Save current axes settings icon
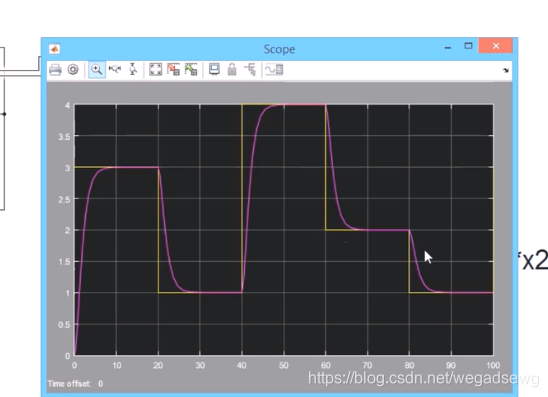This screenshot has width=548, height=397. pyautogui.click(x=173, y=69)
